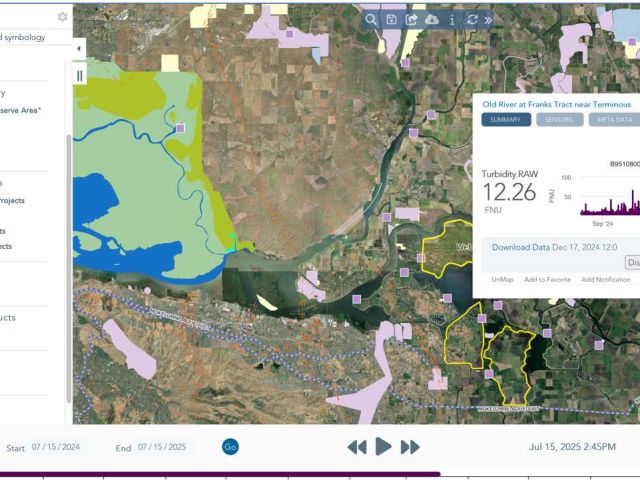Open the settings gear in the side panel

63,17
